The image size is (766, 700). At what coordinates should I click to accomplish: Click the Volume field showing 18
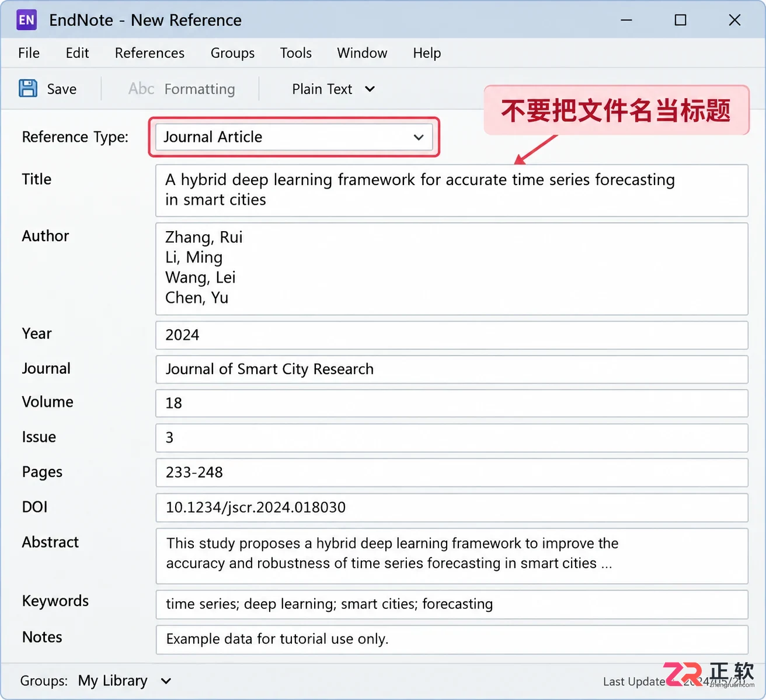452,403
